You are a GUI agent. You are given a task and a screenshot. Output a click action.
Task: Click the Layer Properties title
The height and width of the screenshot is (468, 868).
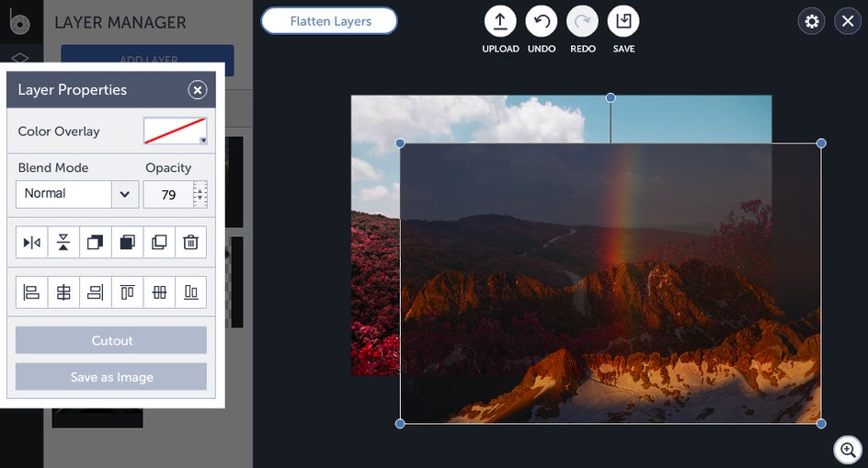coord(72,90)
